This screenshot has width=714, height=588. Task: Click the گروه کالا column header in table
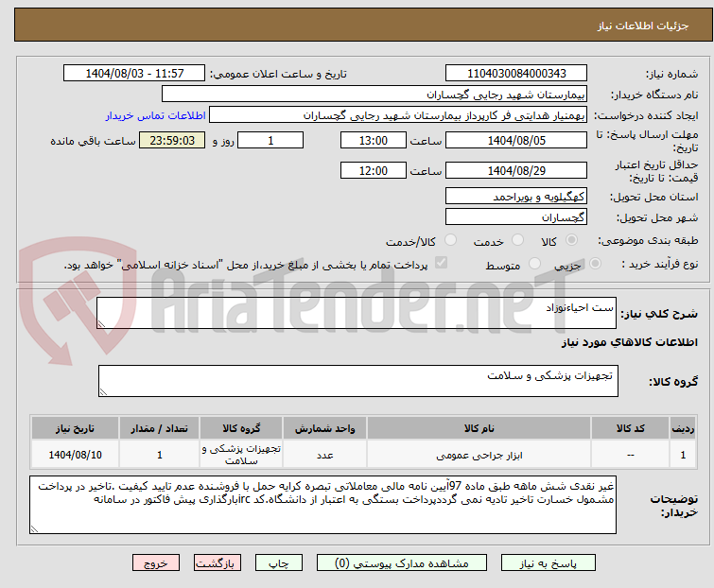click(241, 428)
